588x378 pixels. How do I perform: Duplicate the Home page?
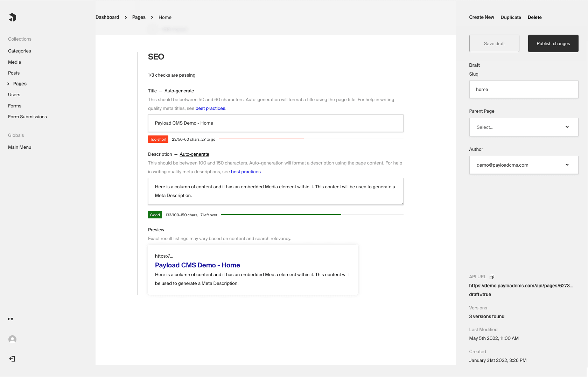[511, 17]
